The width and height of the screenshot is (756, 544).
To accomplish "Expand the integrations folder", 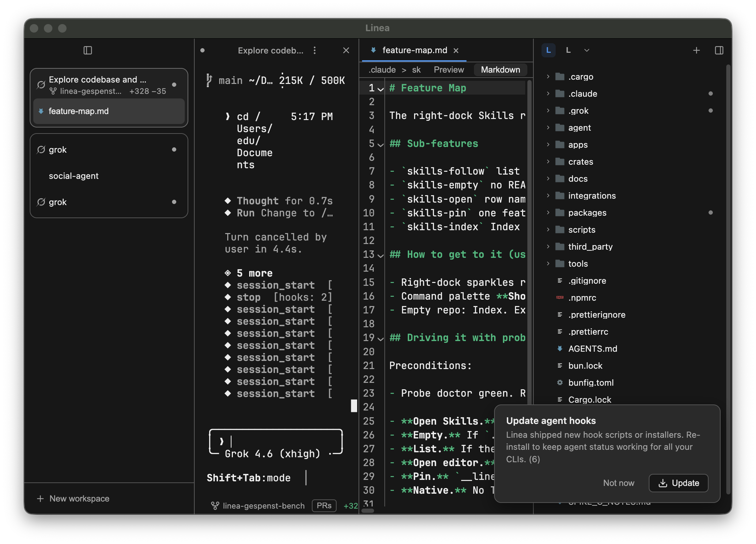I will (x=548, y=195).
